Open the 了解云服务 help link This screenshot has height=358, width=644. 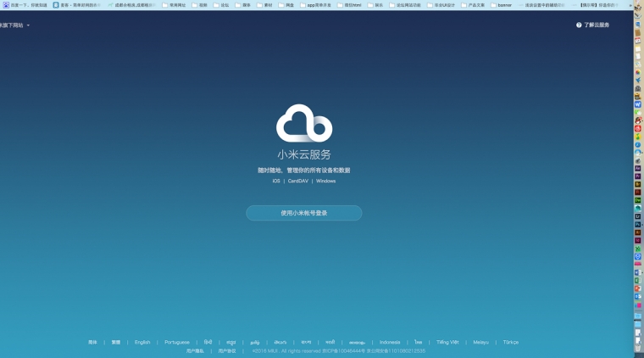click(597, 25)
